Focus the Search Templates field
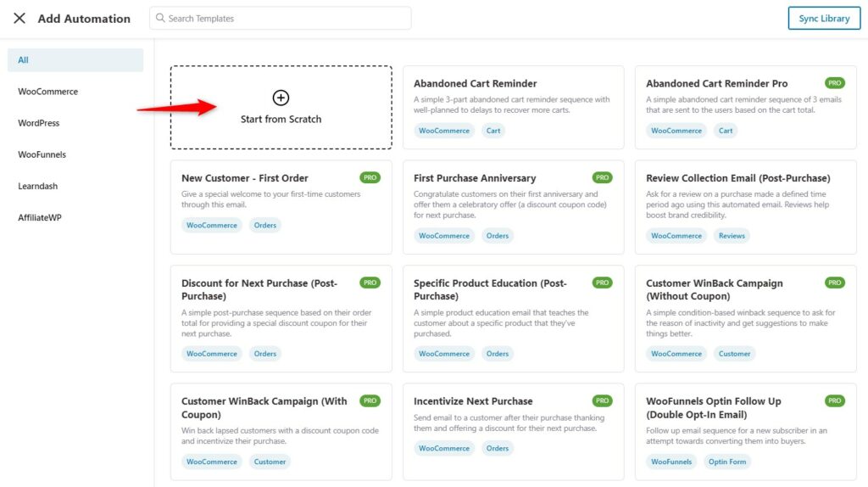This screenshot has height=487, width=868. [280, 19]
